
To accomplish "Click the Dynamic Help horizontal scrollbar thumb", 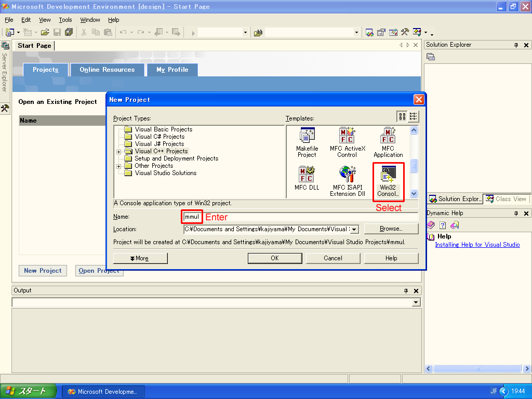I will [x=477, y=368].
